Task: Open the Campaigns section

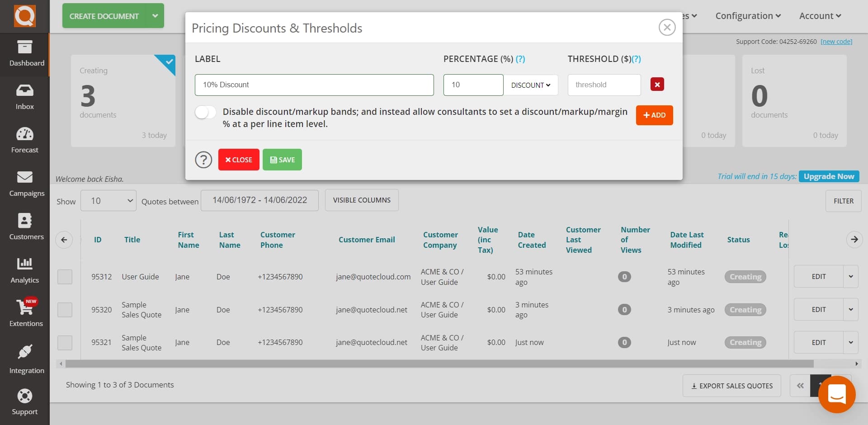Action: click(x=25, y=183)
